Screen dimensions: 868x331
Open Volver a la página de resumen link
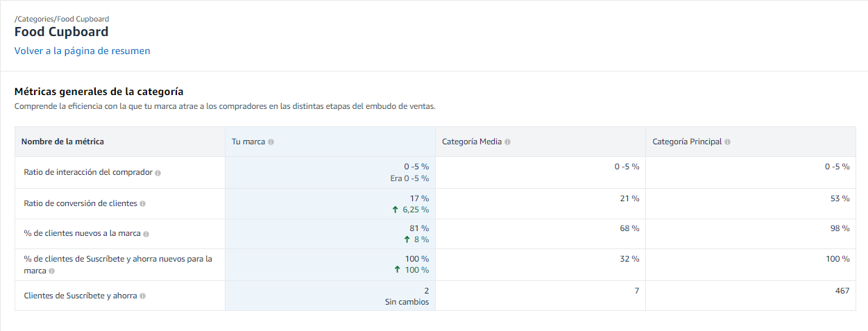pyautogui.click(x=82, y=51)
